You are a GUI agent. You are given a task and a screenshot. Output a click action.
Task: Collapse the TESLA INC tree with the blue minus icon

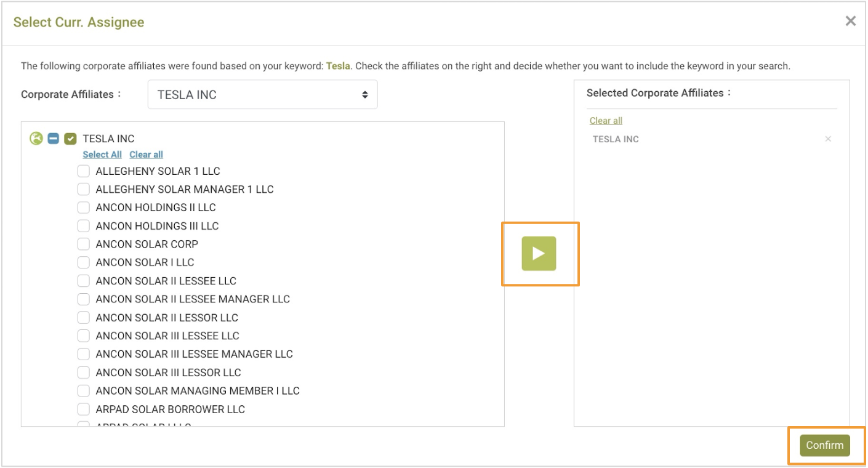point(54,139)
